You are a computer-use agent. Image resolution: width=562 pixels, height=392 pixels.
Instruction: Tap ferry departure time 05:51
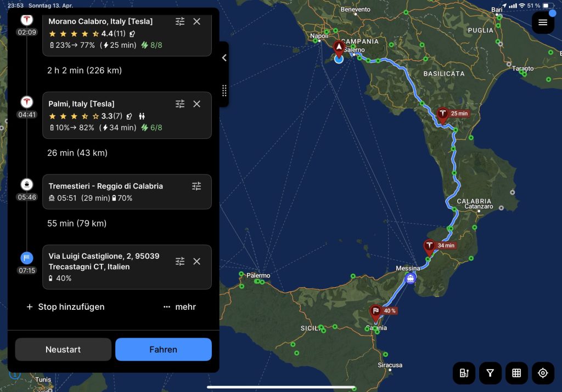[x=66, y=198]
